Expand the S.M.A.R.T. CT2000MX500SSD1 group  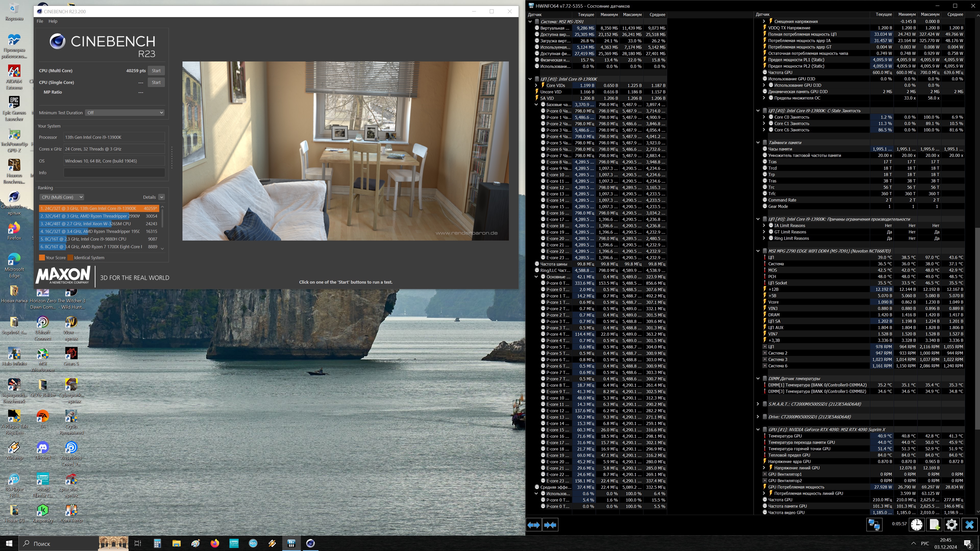click(x=758, y=404)
